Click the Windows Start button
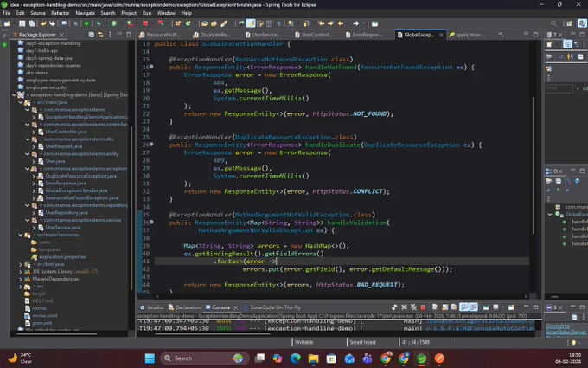This screenshot has height=368, width=588. [150, 358]
